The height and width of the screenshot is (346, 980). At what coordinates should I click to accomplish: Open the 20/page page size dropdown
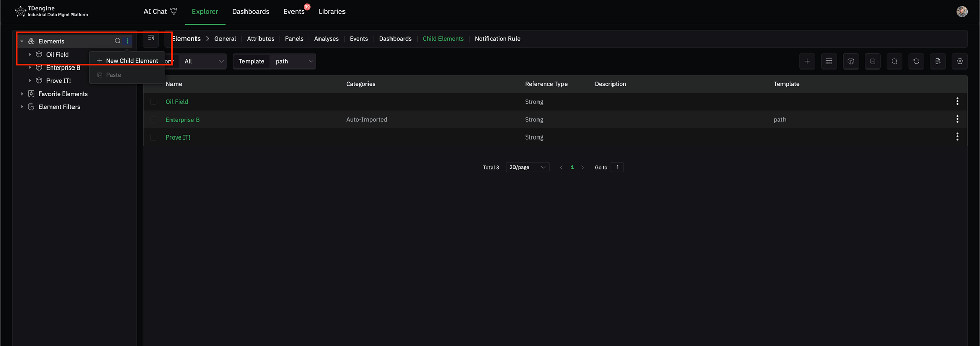click(x=527, y=167)
